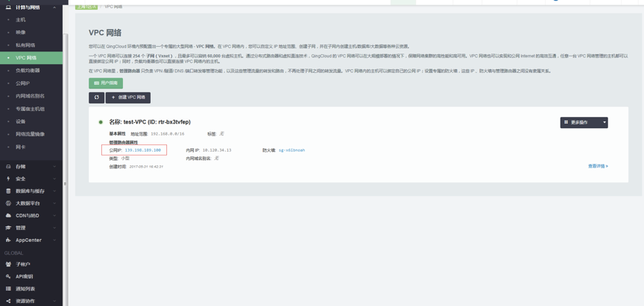Image resolution: width=644 pixels, height=306 pixels.
Task: Open 主机 from the sidebar
Action: click(x=21, y=20)
